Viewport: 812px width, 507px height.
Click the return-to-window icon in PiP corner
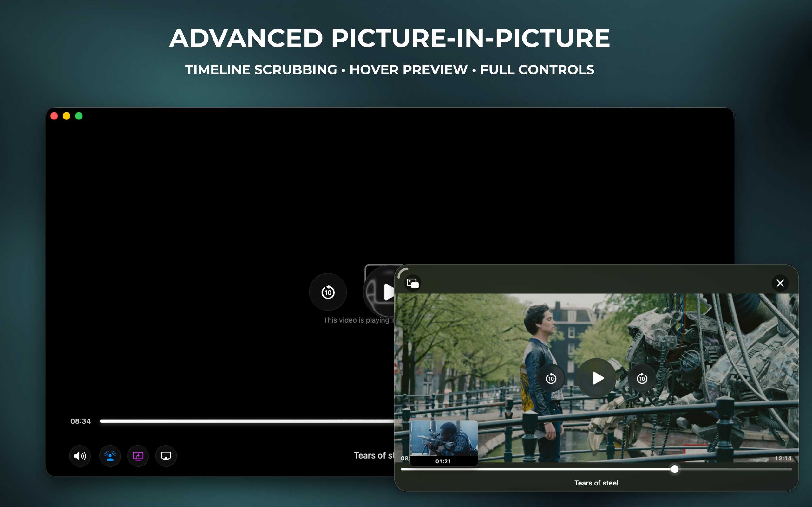pyautogui.click(x=412, y=283)
